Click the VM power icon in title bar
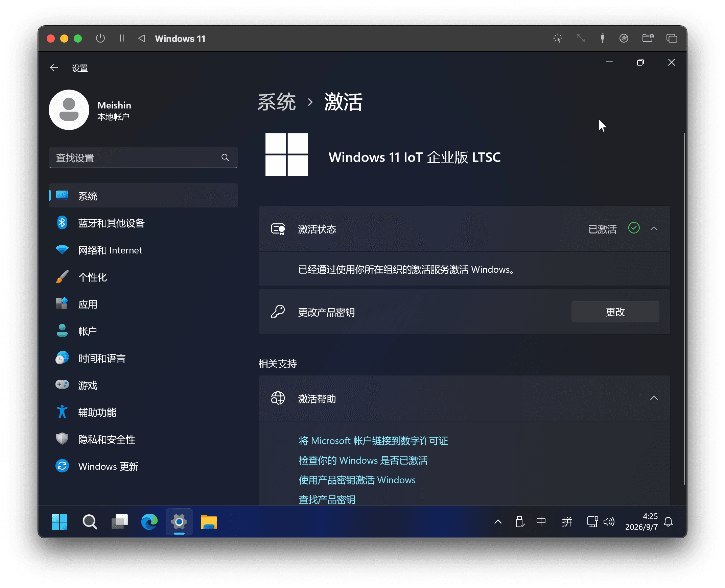725x588 pixels. 100,38
